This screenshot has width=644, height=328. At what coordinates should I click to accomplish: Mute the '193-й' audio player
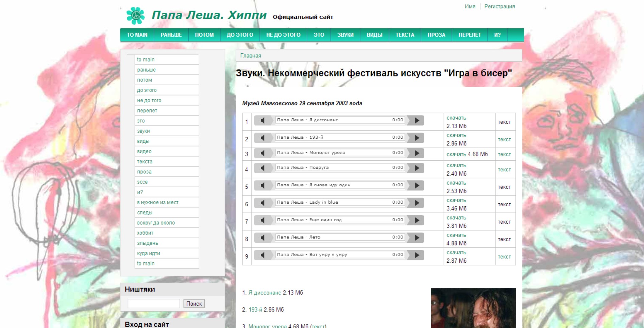pyautogui.click(x=263, y=138)
